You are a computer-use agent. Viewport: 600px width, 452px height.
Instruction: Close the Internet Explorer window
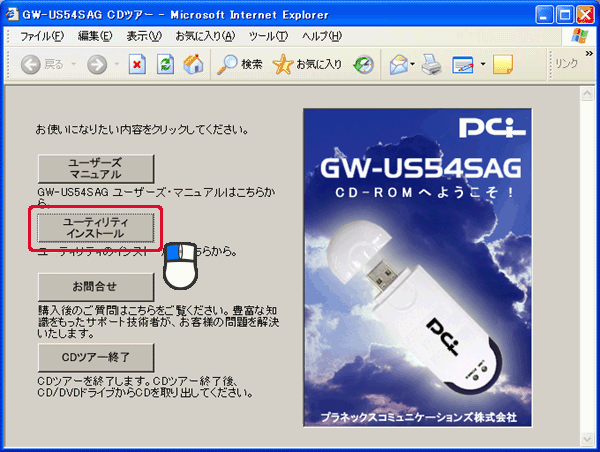coord(585,15)
